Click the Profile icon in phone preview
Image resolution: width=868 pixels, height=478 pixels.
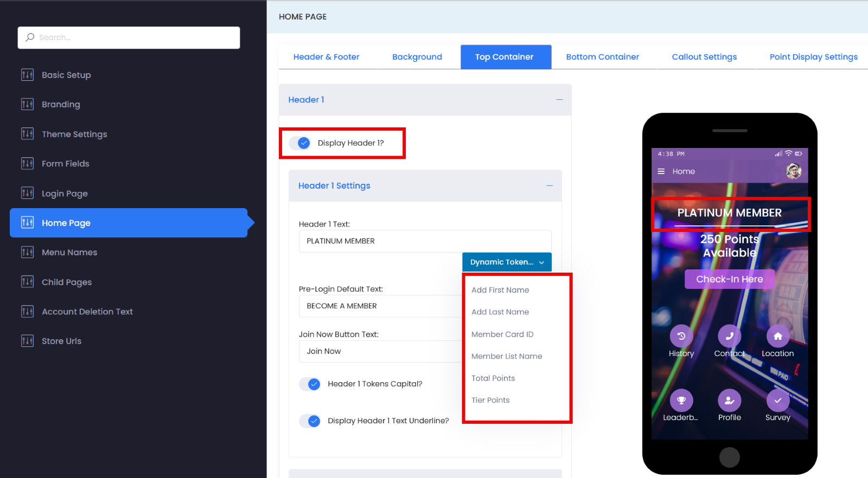coord(730,401)
